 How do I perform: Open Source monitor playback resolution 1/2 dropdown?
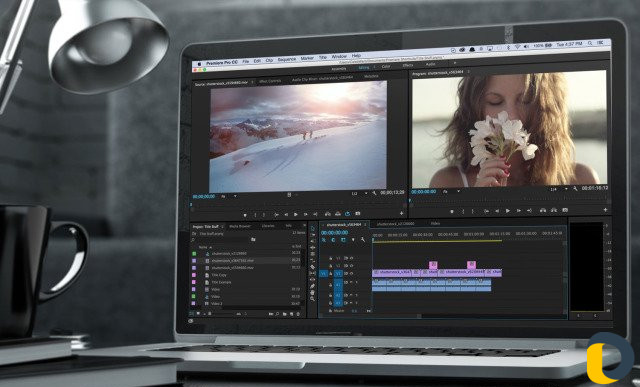[360, 193]
